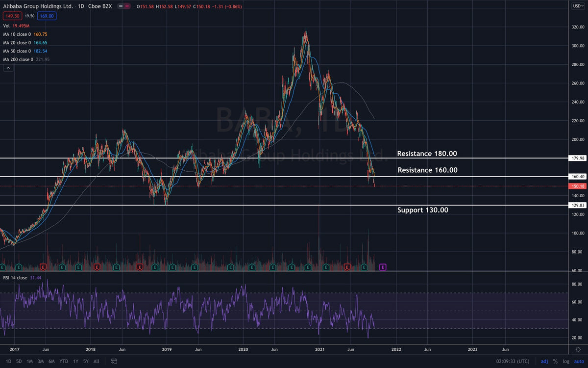This screenshot has height=368, width=588.
Task: Enable logarithmic scale using the log control
Action: 566,361
